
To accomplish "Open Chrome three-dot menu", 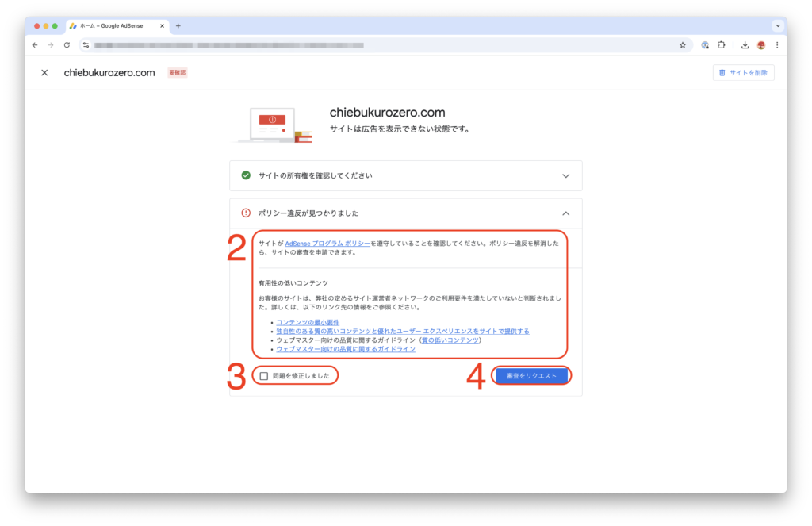I will (x=777, y=45).
